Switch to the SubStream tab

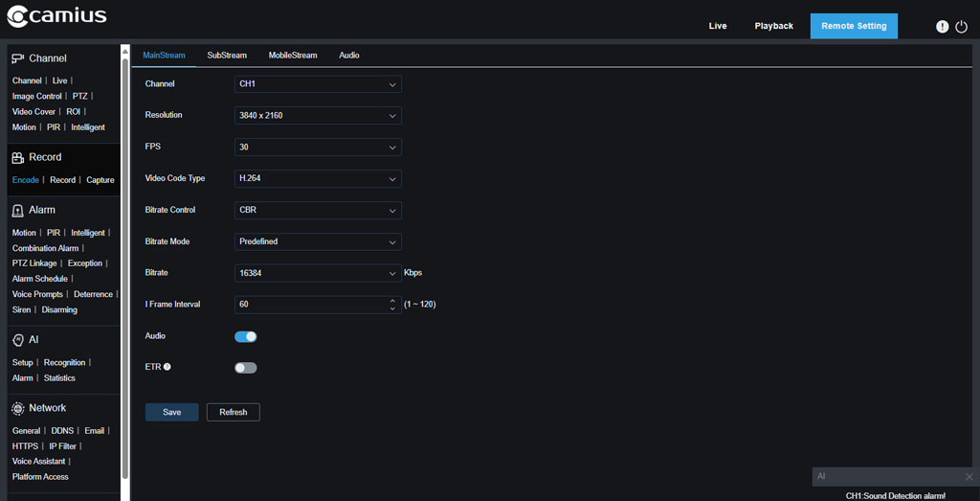[227, 56]
